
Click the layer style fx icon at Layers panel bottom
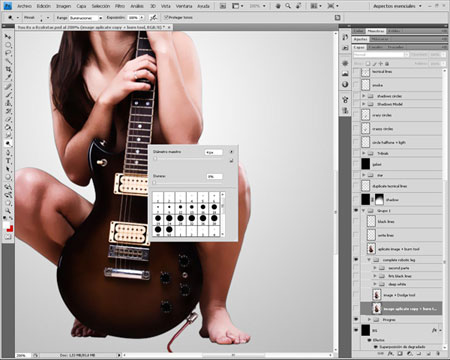(391, 353)
